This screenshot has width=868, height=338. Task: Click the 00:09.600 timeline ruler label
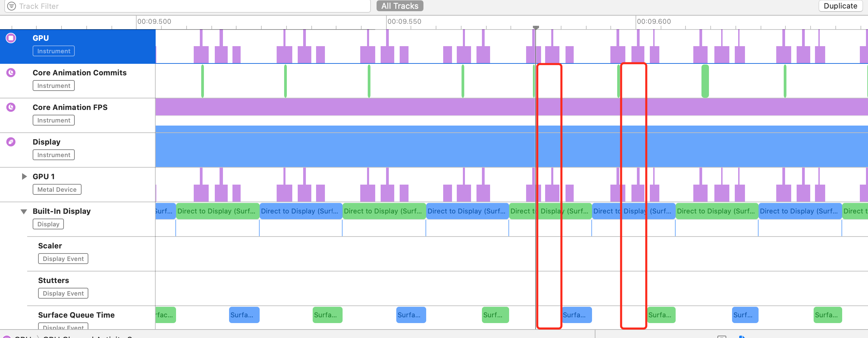(654, 21)
